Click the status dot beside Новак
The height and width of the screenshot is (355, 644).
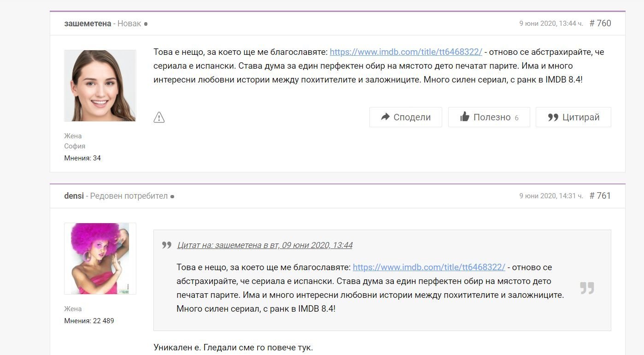click(x=146, y=24)
